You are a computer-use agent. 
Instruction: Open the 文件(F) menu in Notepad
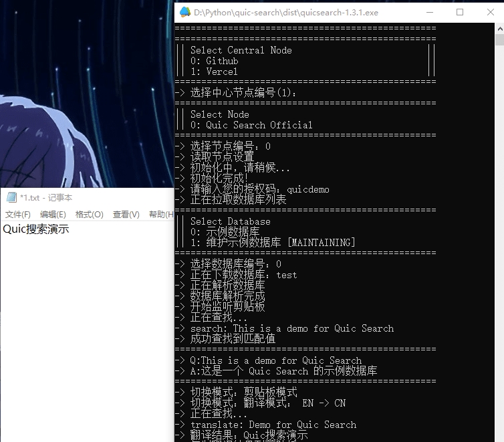17,215
